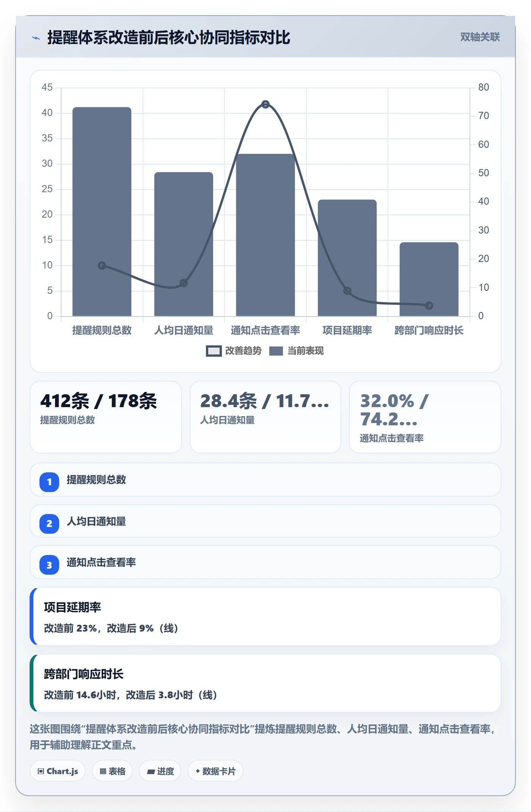Select the Chart.js tag chip
The width and height of the screenshot is (531, 812).
pyautogui.click(x=58, y=771)
